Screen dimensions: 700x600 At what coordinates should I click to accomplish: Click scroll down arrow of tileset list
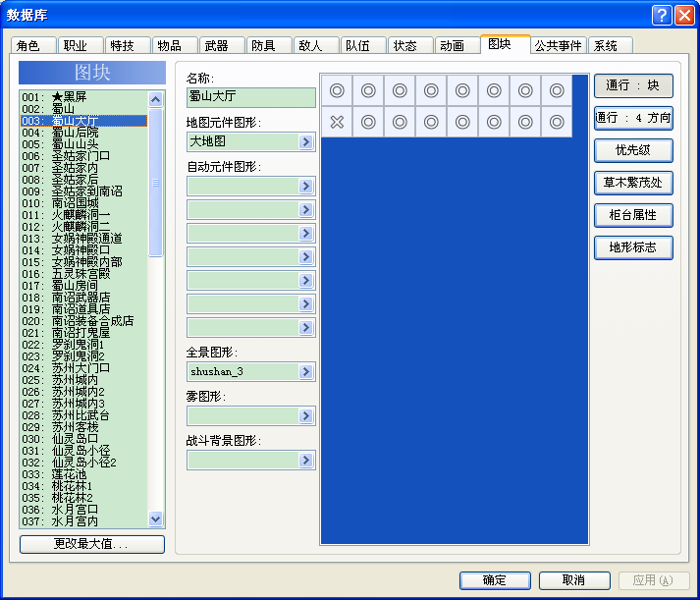click(x=155, y=519)
